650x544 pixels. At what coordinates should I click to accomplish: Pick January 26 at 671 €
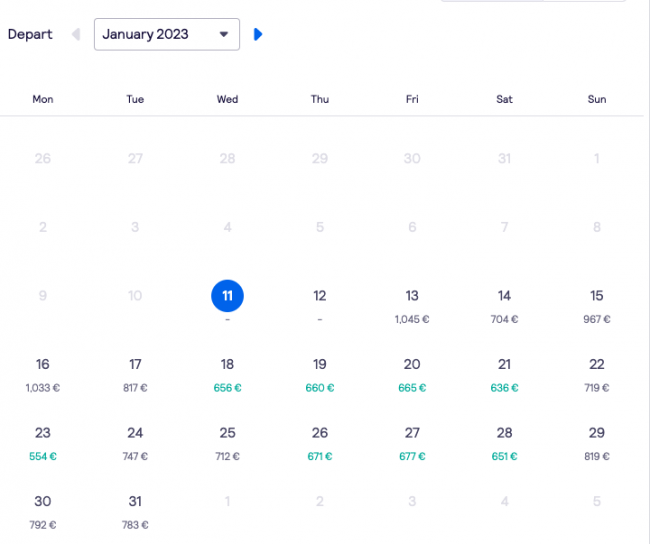click(320, 443)
